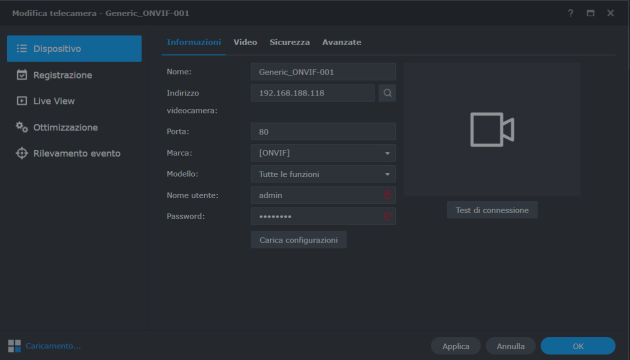Click the red icon in password field
Image resolution: width=630 pixels, height=360 pixels.
[x=387, y=216]
